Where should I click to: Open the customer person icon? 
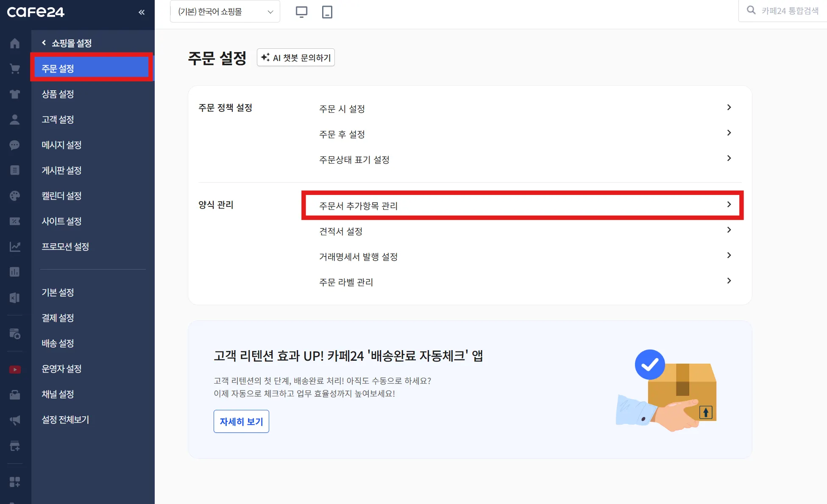(x=15, y=120)
